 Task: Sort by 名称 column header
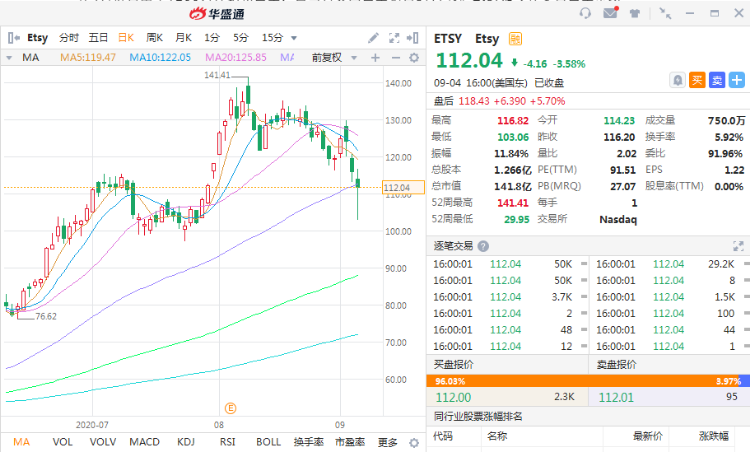497,436
